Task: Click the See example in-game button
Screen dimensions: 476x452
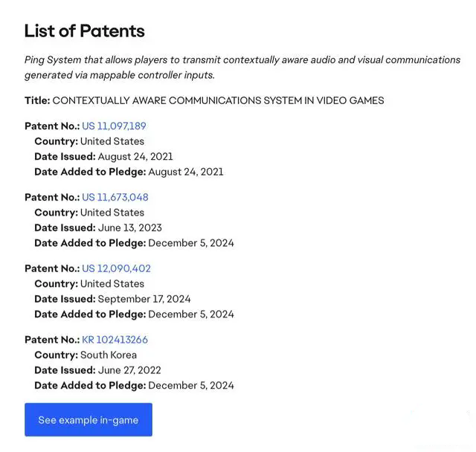Action: coord(89,419)
